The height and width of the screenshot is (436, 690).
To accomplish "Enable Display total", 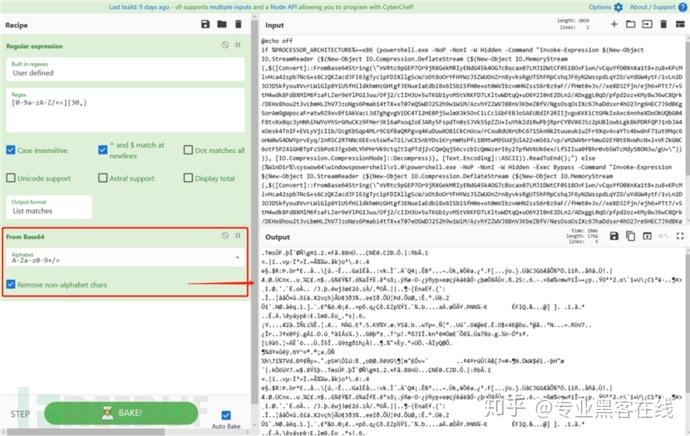I will 188,178.
